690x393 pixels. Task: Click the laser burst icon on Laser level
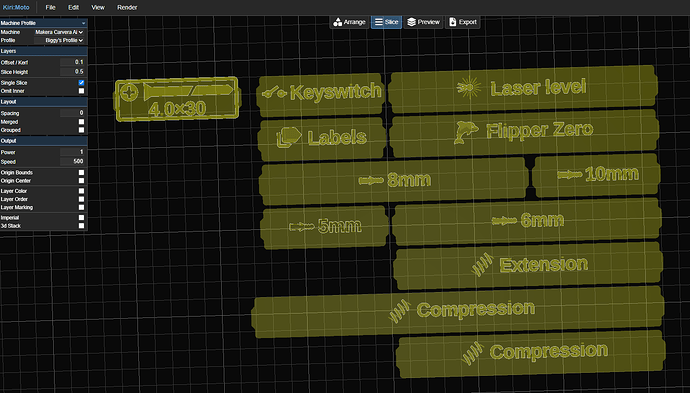pos(469,88)
